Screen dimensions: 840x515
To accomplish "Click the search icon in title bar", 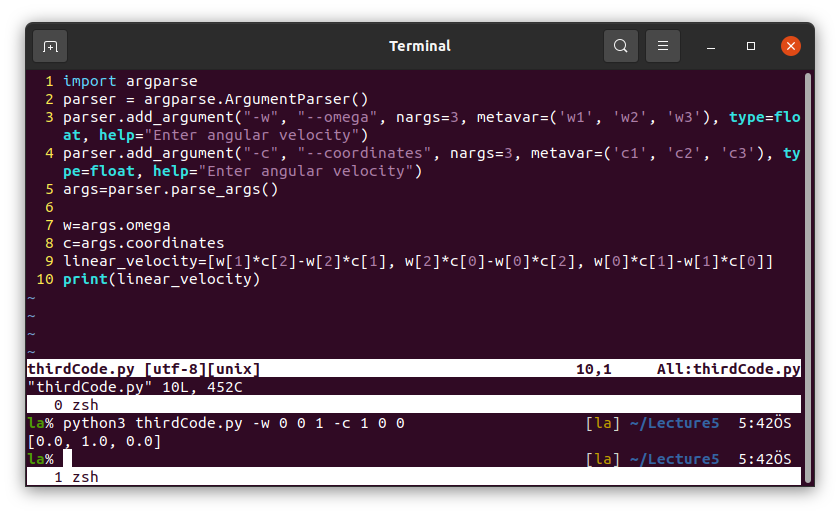I will [621, 46].
